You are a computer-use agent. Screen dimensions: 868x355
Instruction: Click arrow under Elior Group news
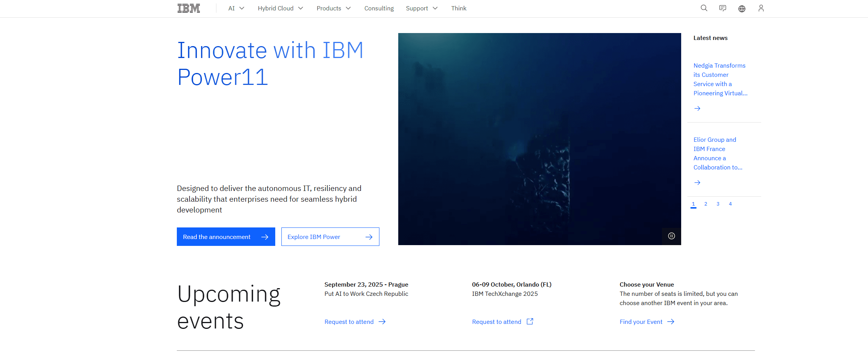(x=697, y=182)
